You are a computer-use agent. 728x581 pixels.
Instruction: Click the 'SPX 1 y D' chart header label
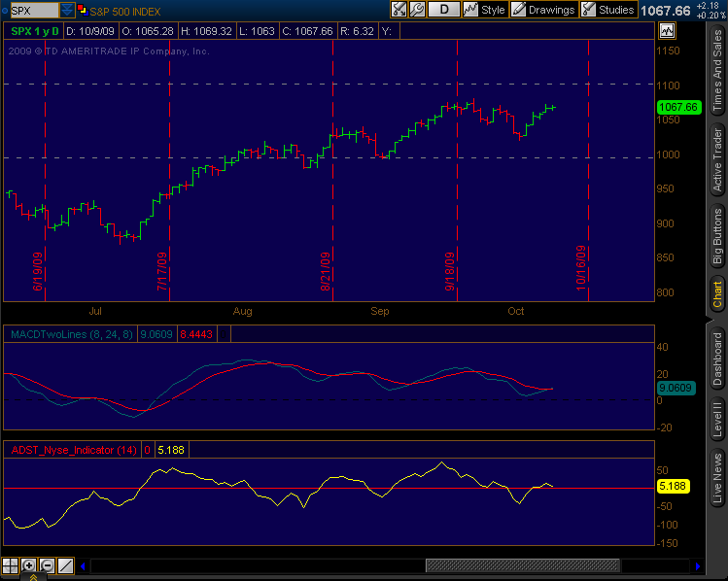click(34, 31)
